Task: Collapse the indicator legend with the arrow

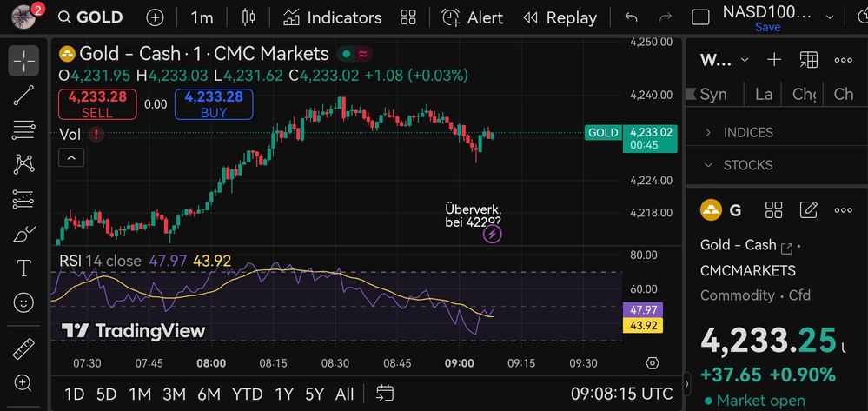Action: pyautogui.click(x=71, y=158)
